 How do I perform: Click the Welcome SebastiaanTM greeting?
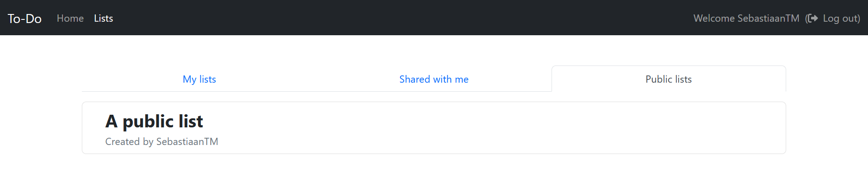click(x=746, y=19)
